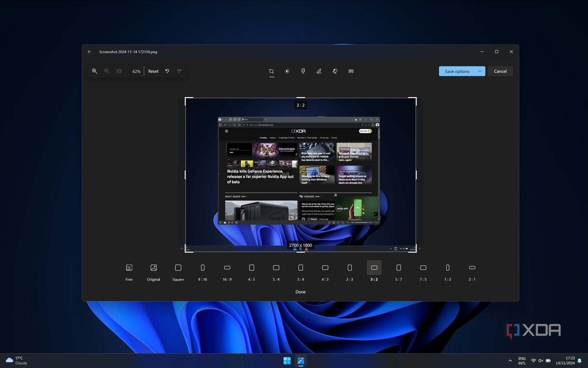This screenshot has width=588, height=368.
Task: Click the undo arrow icon
Action: coord(167,71)
